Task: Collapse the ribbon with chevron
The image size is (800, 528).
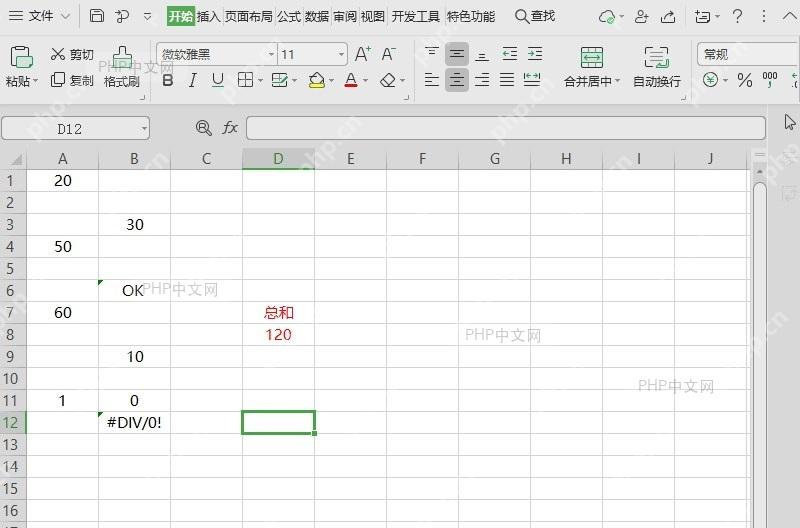Action: pos(789,16)
